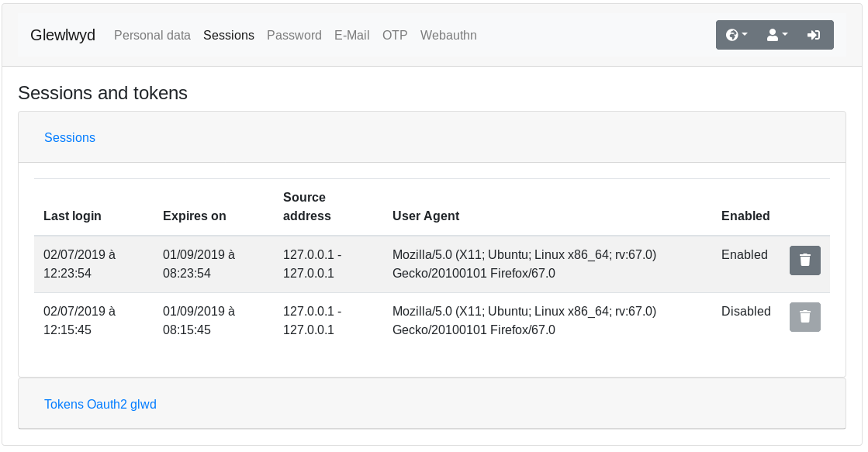Go to Personal data tab

click(152, 35)
